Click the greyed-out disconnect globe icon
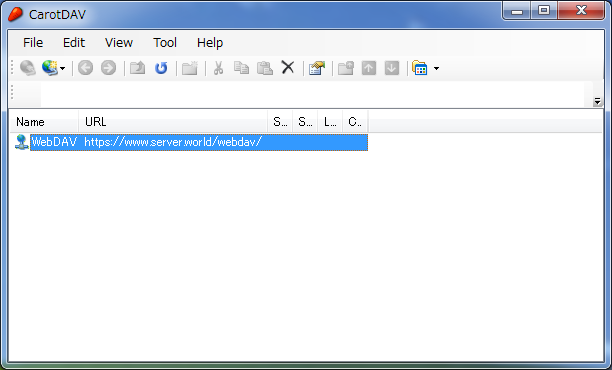 (x=28, y=68)
